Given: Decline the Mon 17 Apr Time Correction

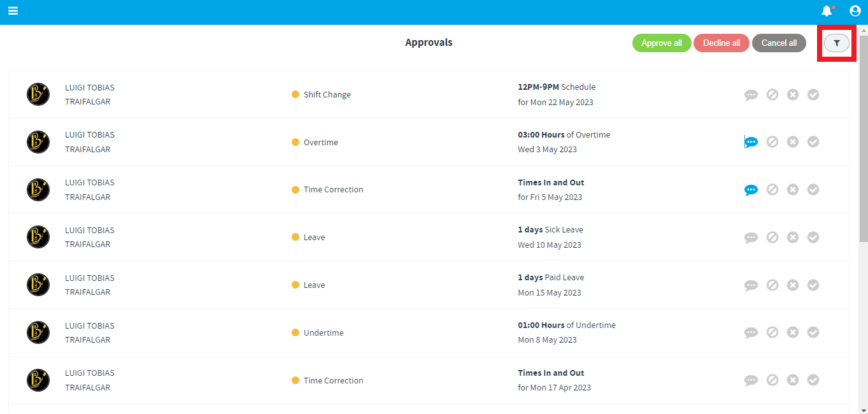Looking at the screenshot, I should 793,380.
